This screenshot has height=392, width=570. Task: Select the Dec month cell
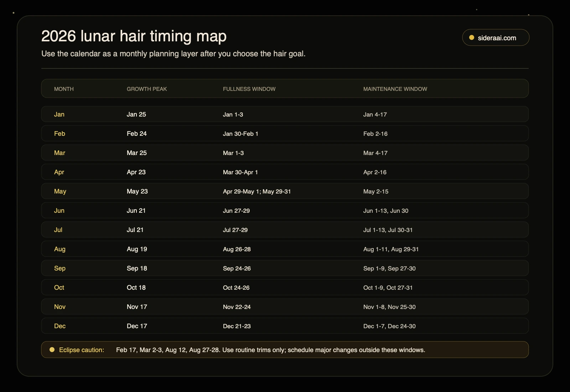coord(60,326)
